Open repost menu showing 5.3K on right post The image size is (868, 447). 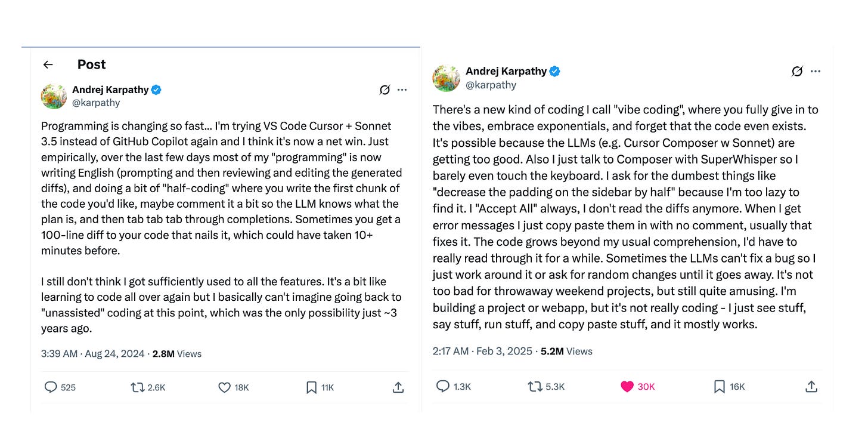(535, 386)
